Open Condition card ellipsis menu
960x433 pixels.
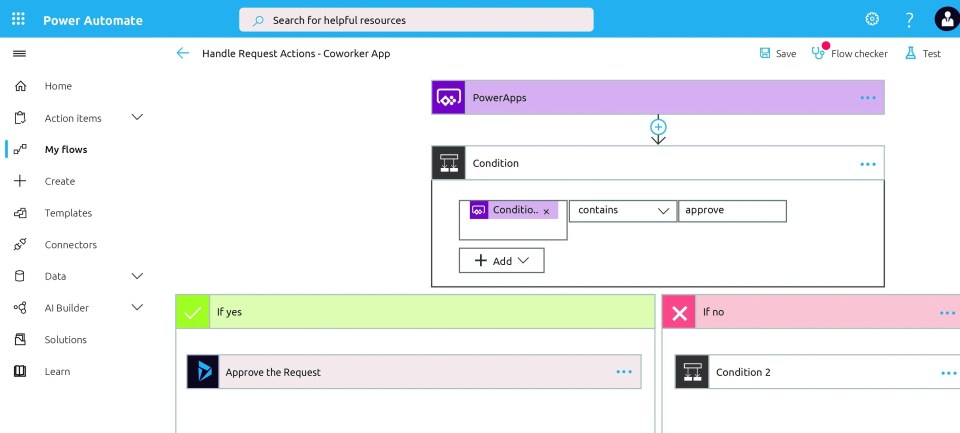click(x=867, y=164)
